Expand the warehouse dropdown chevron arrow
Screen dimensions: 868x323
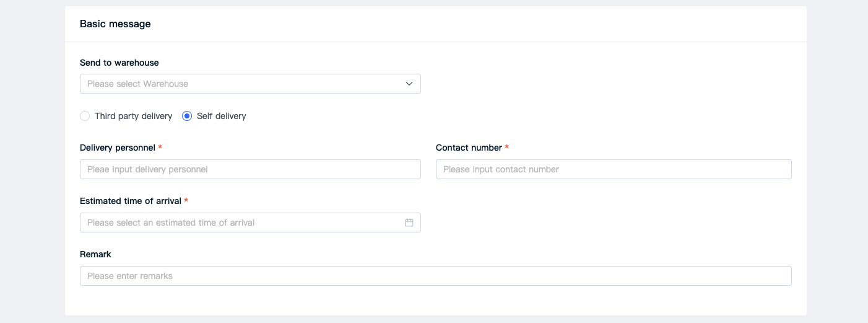[409, 84]
